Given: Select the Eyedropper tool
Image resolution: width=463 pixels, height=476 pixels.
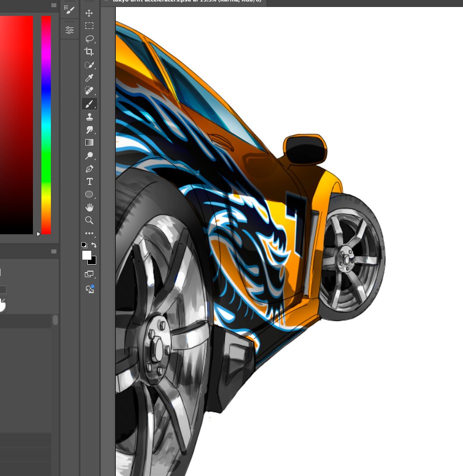Looking at the screenshot, I should (89, 78).
